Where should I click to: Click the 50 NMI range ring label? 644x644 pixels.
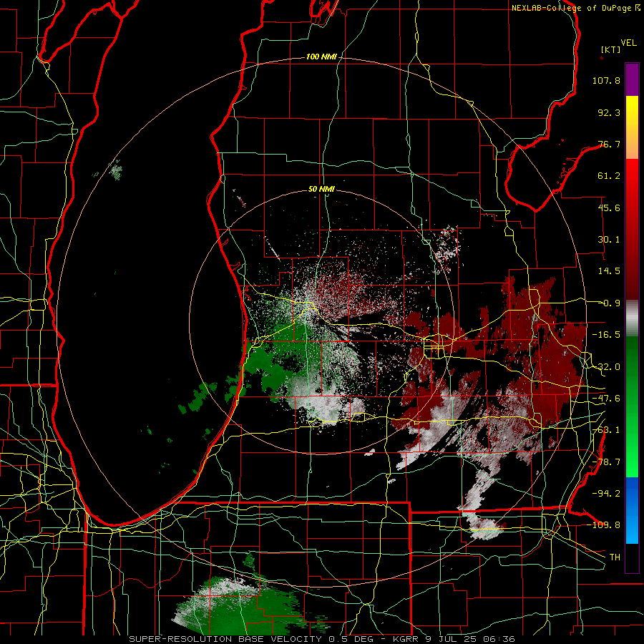pos(321,190)
